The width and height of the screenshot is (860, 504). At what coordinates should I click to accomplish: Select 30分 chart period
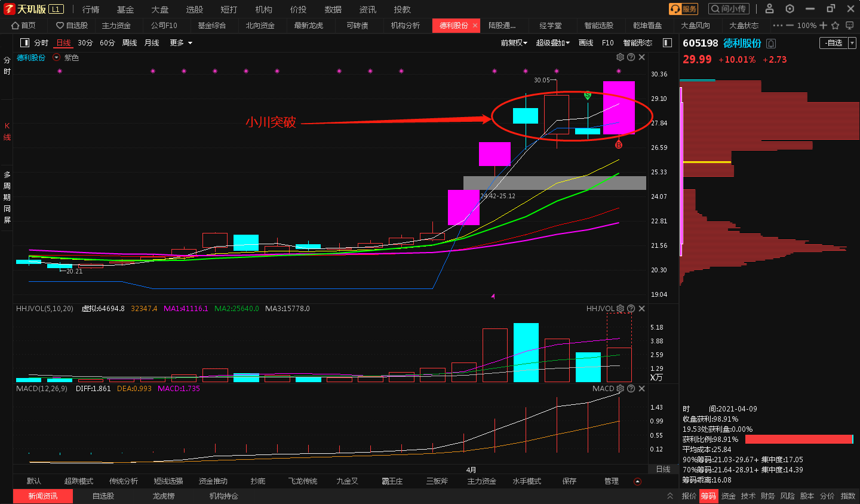click(x=85, y=43)
